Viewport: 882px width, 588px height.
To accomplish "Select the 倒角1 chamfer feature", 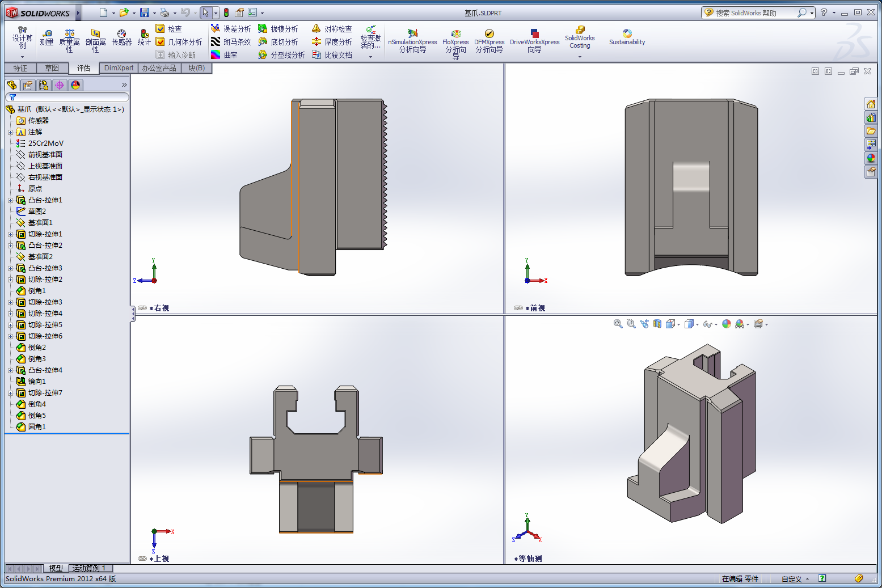I will pyautogui.click(x=37, y=291).
